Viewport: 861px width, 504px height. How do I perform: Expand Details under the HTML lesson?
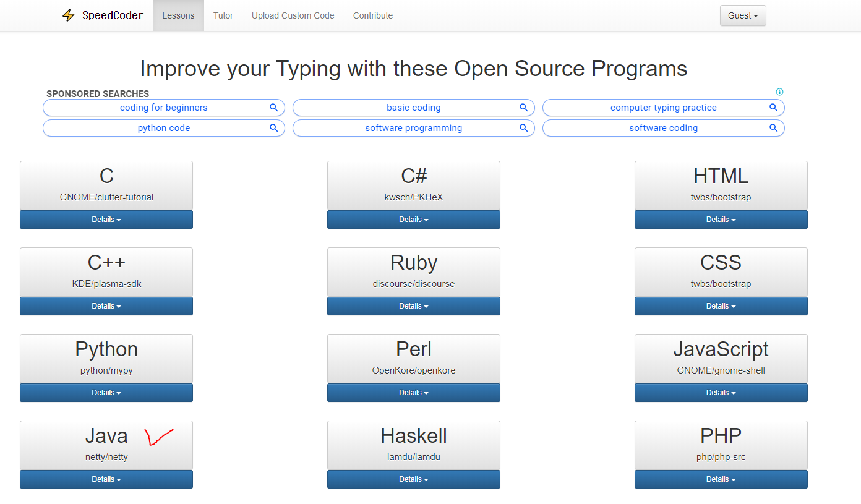pos(721,220)
